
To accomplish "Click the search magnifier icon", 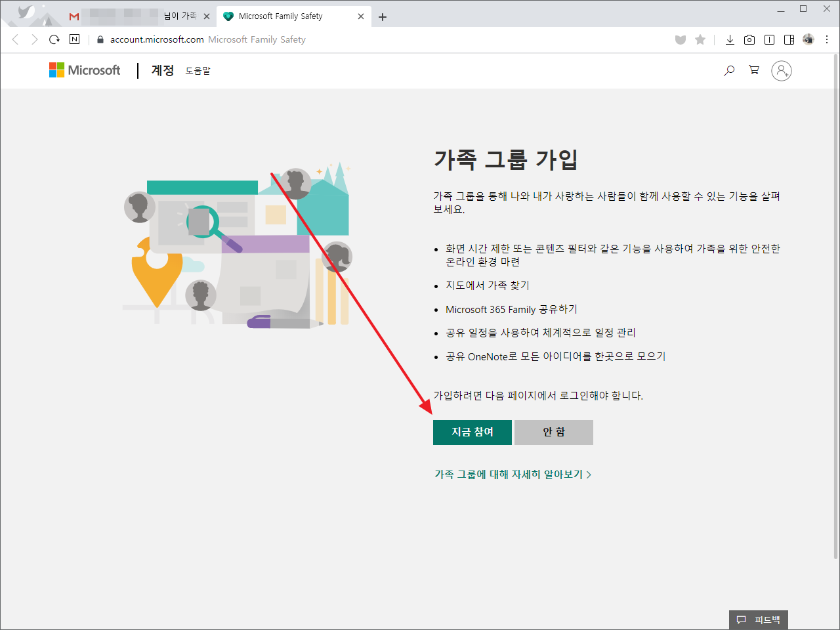I will pyautogui.click(x=728, y=70).
